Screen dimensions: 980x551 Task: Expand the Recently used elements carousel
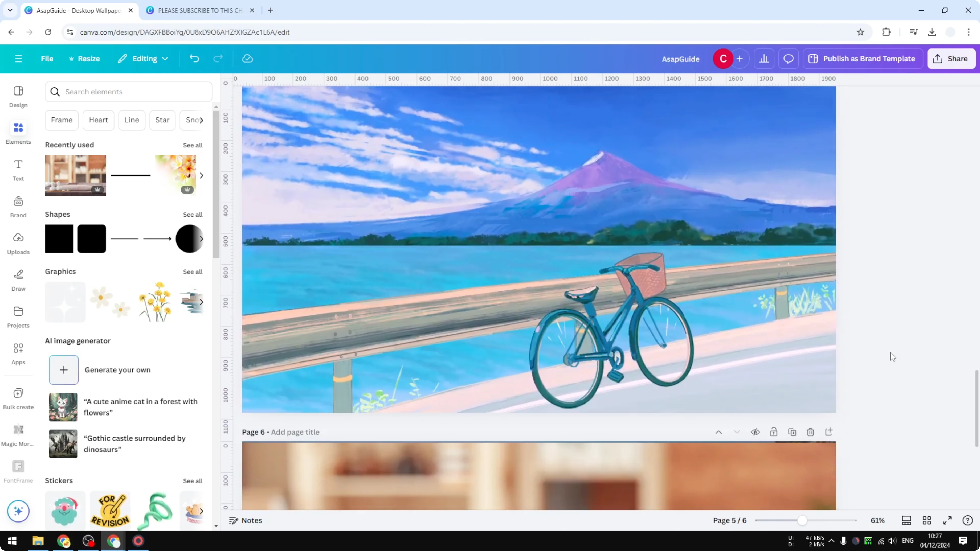point(201,175)
